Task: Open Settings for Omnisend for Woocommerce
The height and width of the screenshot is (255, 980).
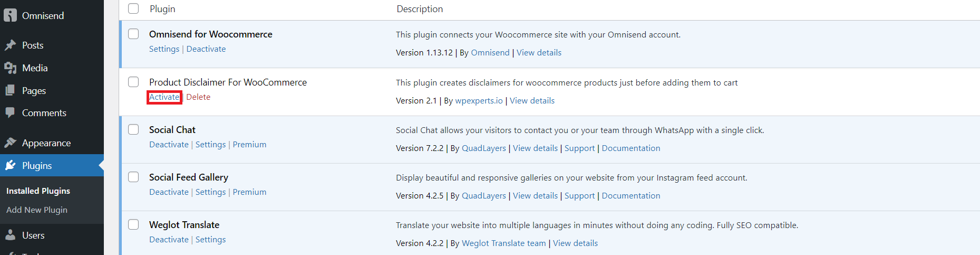Action: tap(164, 49)
